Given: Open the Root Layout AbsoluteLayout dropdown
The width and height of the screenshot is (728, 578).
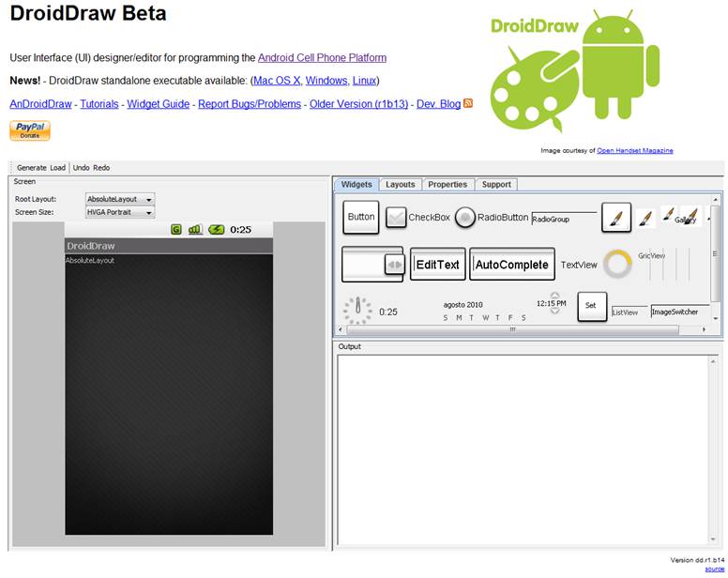Looking at the screenshot, I should click(120, 199).
